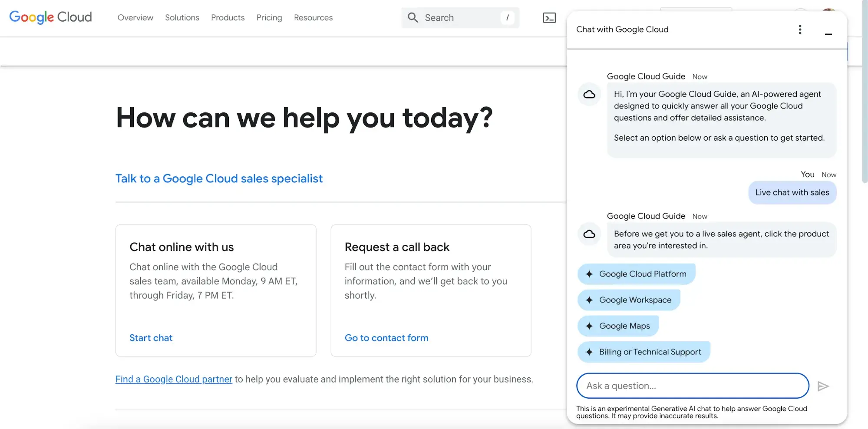
Task: Focus the Ask a question input field
Action: (x=692, y=386)
